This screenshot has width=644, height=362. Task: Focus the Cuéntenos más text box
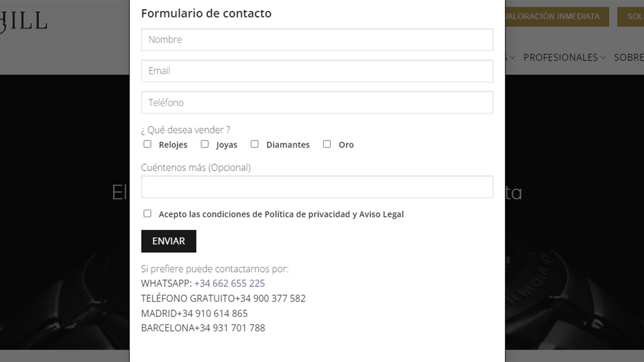point(317,187)
